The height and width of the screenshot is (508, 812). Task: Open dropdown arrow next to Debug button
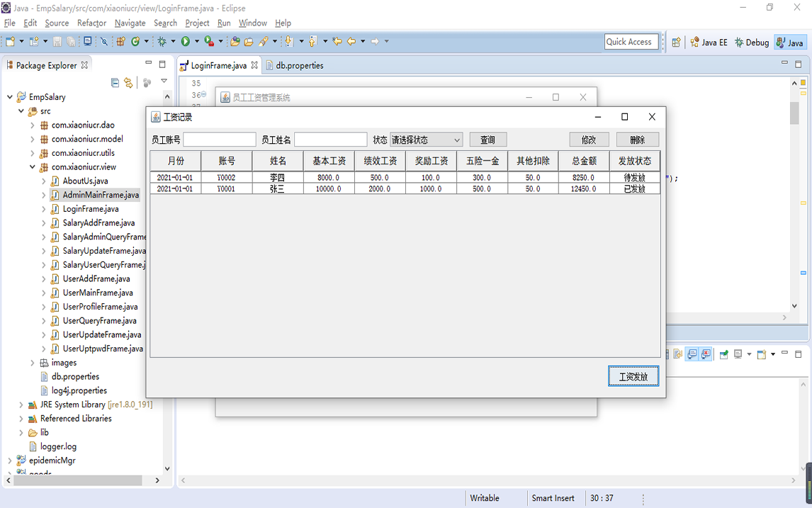173,41
